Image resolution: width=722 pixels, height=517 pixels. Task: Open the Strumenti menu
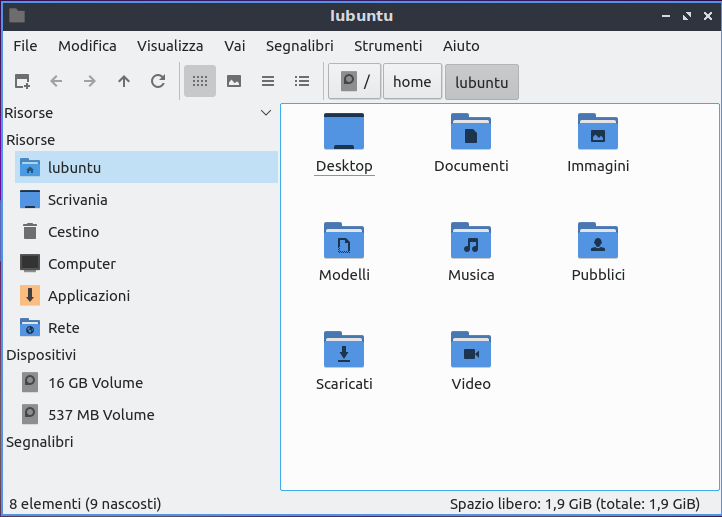click(x=388, y=46)
